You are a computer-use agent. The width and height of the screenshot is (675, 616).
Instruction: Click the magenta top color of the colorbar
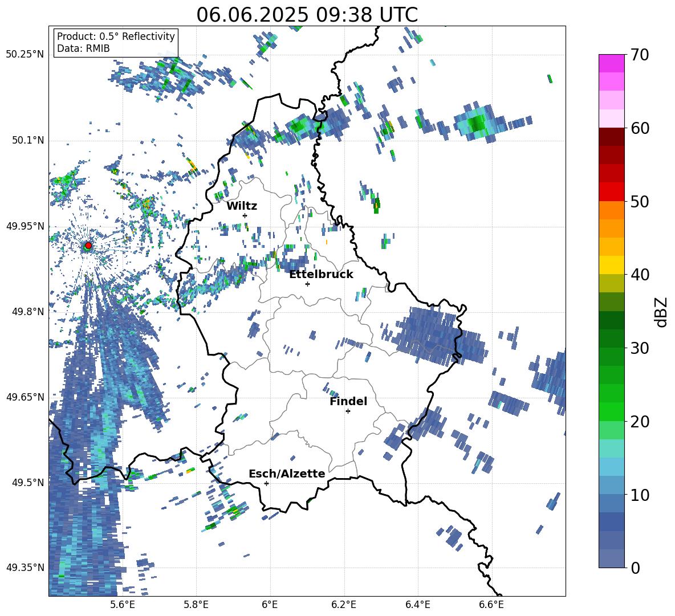[612, 63]
